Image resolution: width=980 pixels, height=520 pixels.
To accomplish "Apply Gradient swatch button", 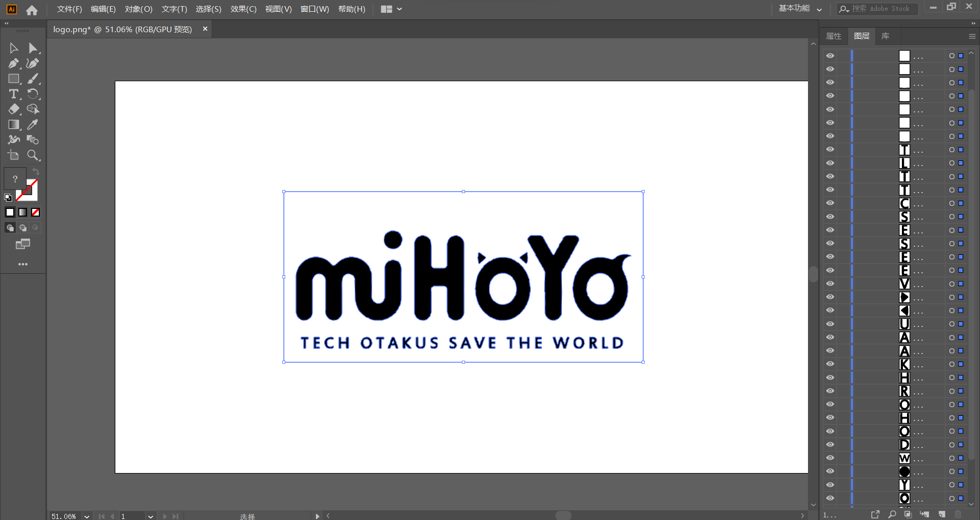I will tap(23, 212).
